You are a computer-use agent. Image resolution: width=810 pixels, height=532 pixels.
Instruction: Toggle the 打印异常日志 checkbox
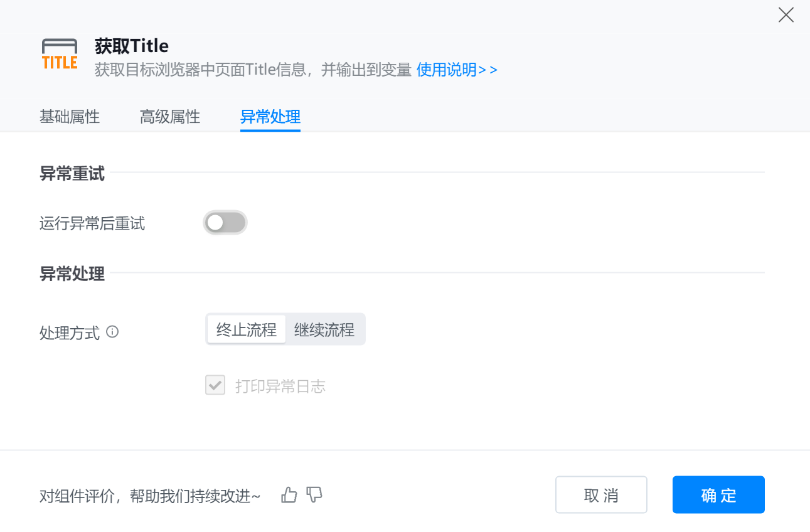click(215, 385)
